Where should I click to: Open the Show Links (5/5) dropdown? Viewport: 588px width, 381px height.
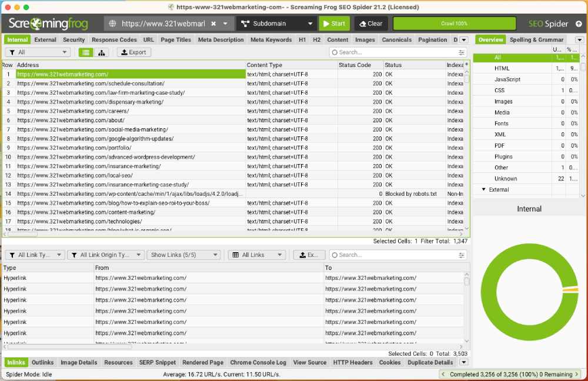183,255
